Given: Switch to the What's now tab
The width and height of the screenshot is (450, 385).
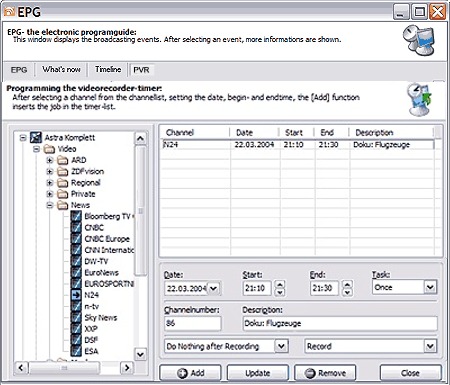Looking at the screenshot, I should (x=61, y=69).
